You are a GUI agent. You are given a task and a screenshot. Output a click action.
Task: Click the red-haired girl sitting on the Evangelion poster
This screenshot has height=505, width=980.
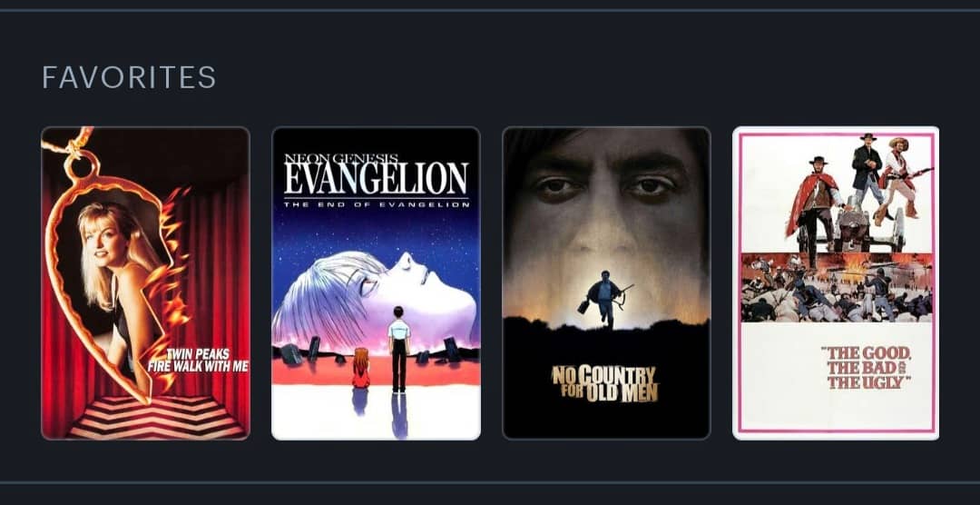(x=360, y=368)
